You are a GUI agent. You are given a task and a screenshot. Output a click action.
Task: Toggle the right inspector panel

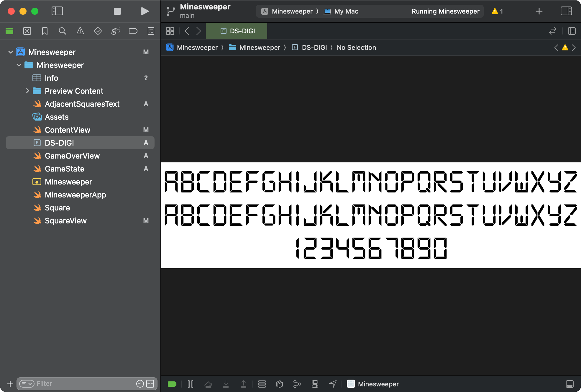click(x=566, y=11)
